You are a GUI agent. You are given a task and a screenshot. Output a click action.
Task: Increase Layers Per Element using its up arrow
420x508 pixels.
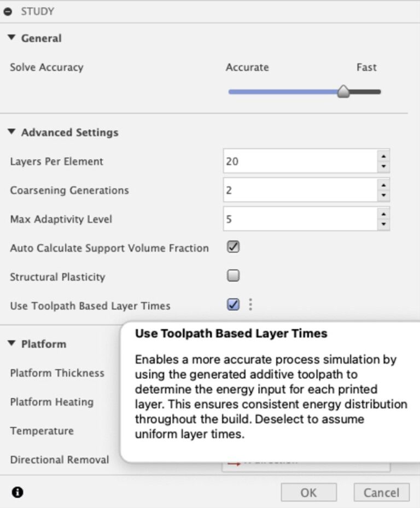click(384, 156)
